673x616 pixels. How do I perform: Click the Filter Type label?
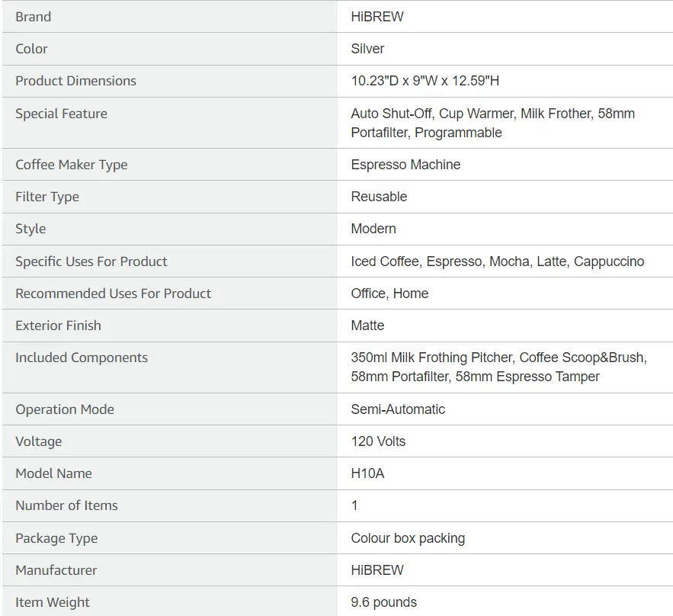pos(47,197)
